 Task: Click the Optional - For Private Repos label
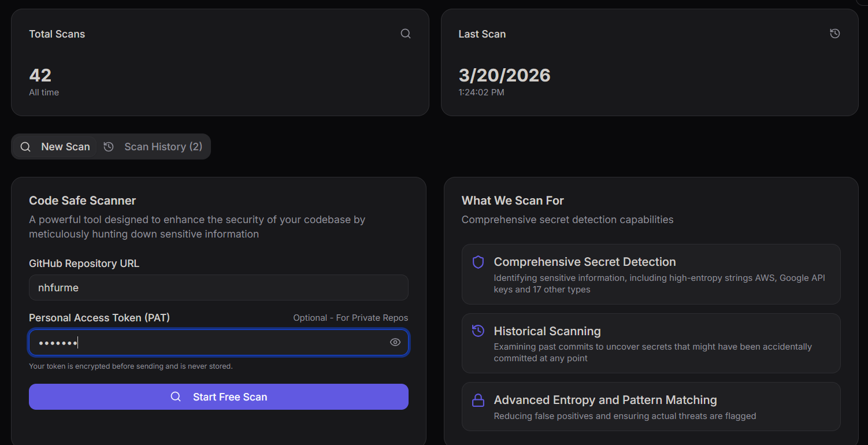click(x=350, y=317)
